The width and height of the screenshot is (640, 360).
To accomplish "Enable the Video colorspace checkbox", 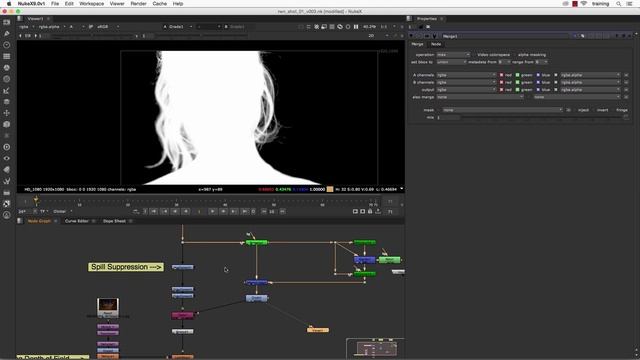I will [475, 55].
